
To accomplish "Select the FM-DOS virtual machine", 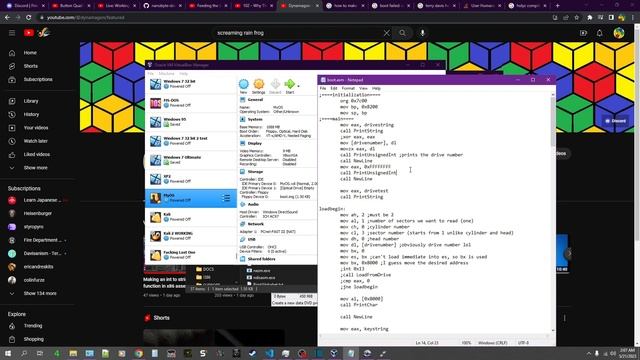I will (191, 103).
